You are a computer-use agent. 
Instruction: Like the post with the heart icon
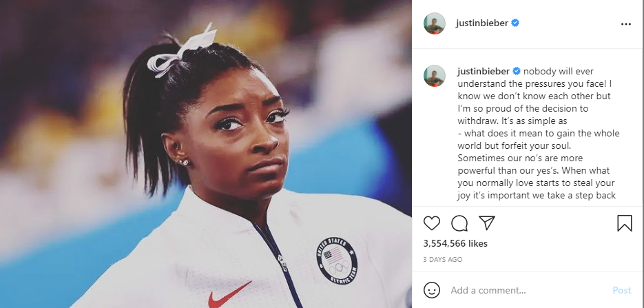tap(432, 223)
